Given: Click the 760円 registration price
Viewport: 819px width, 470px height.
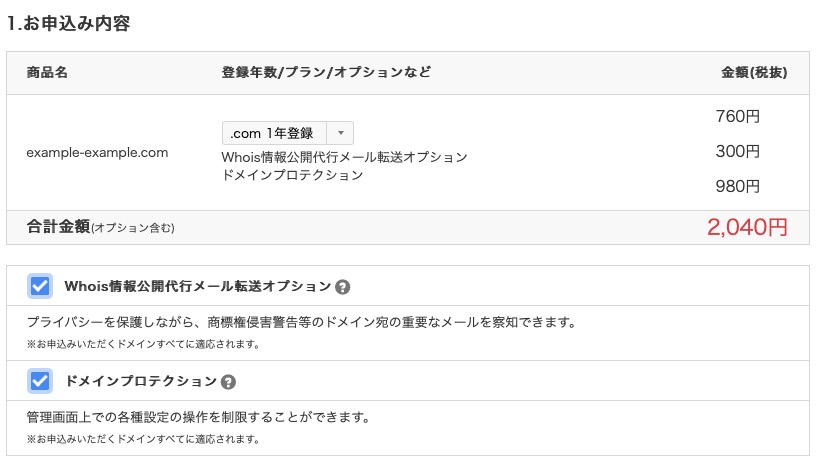Looking at the screenshot, I should [738, 117].
